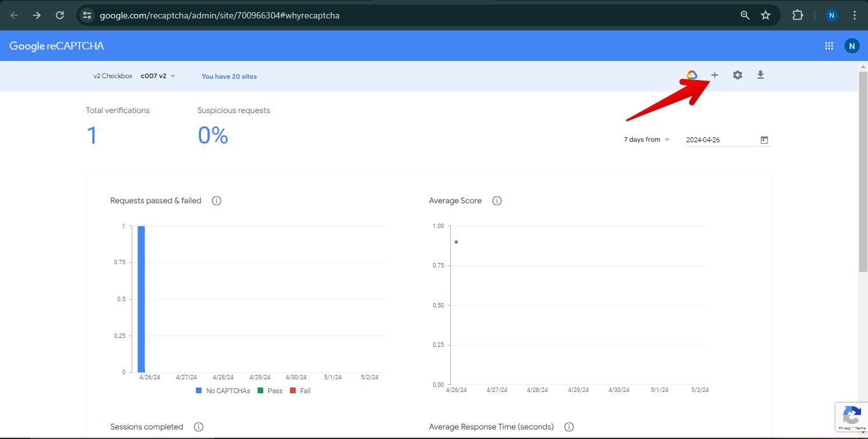Create a new site with the plus icon
This screenshot has width=868, height=439.
(714, 75)
